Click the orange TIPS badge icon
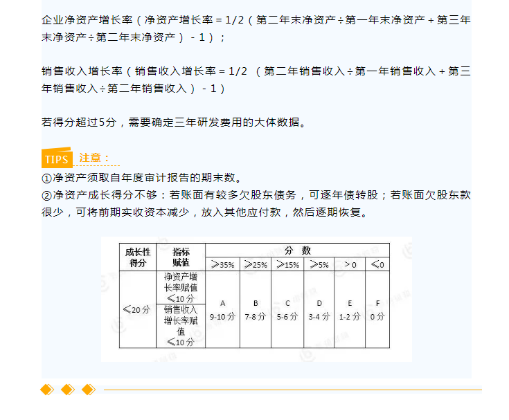Image resolution: width=509 pixels, height=420 pixels. point(57,158)
